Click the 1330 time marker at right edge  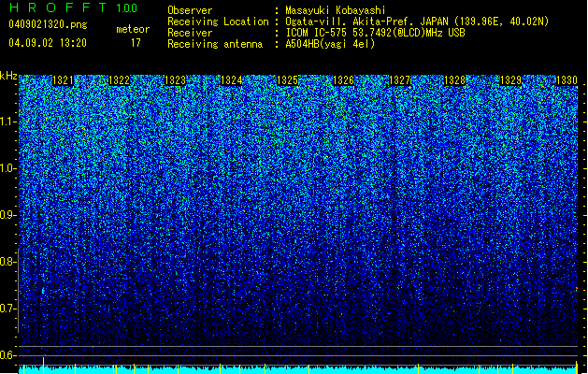click(x=566, y=80)
